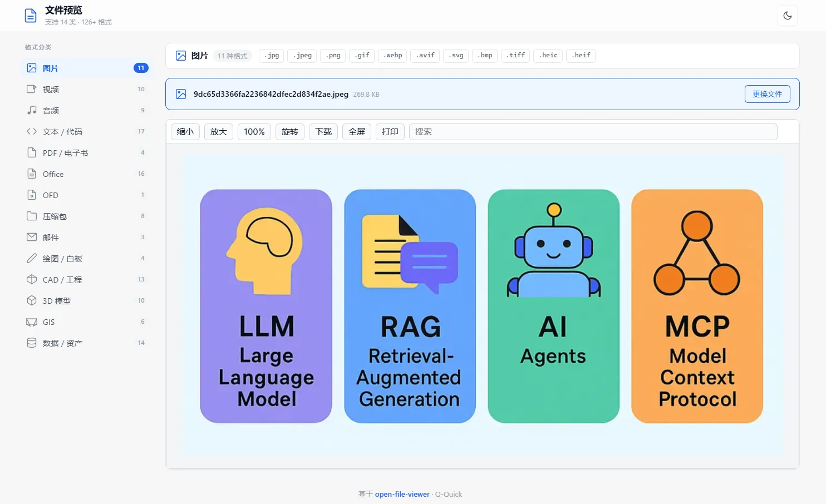Download the file with 下载
This screenshot has width=826, height=504.
coord(323,132)
